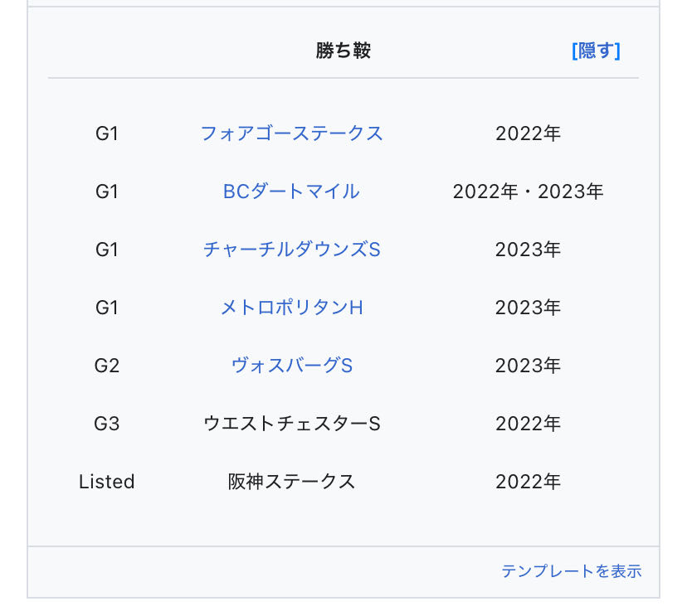Click the G2 grade label

107,366
